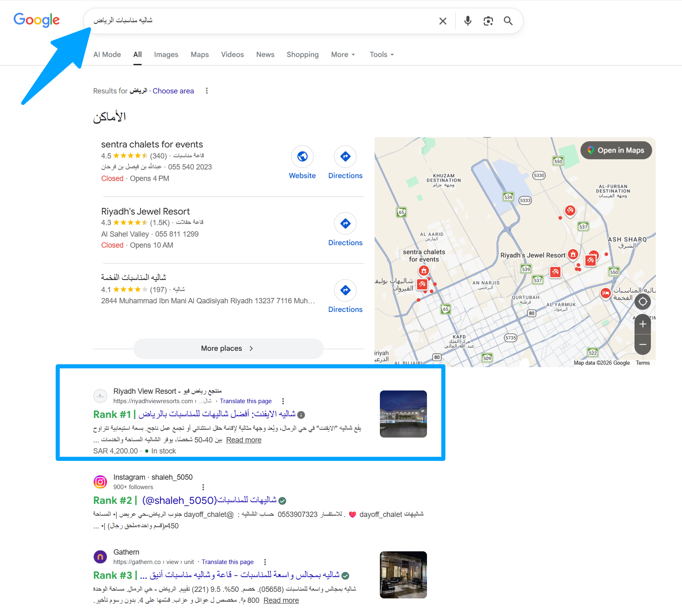Start voice search with microphone icon

coord(467,21)
